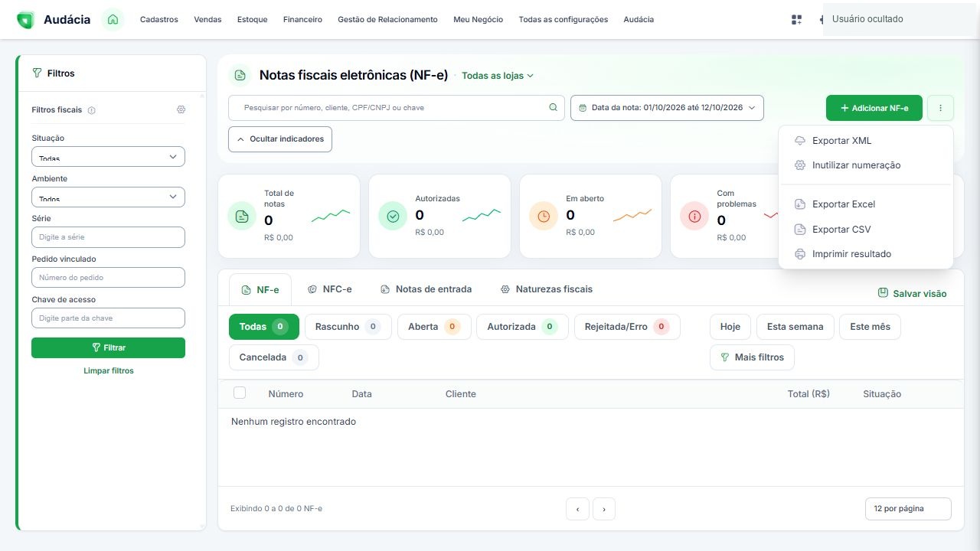Open the apps grid icon in the top bar
Screen dimensions: 980x551
796,20
